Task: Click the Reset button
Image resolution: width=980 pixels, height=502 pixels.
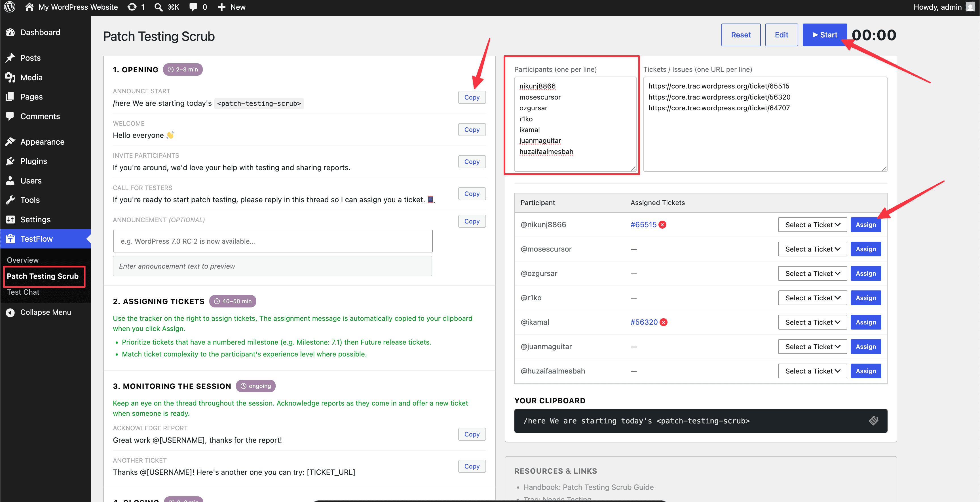Action: (x=741, y=35)
